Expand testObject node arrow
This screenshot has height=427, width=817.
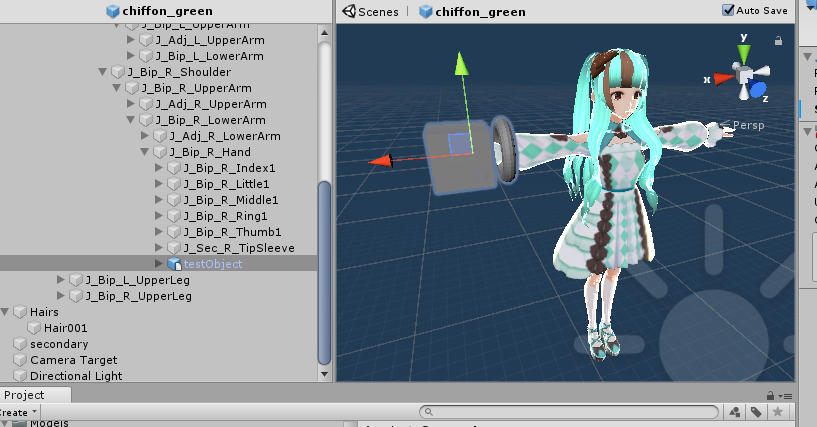click(159, 263)
